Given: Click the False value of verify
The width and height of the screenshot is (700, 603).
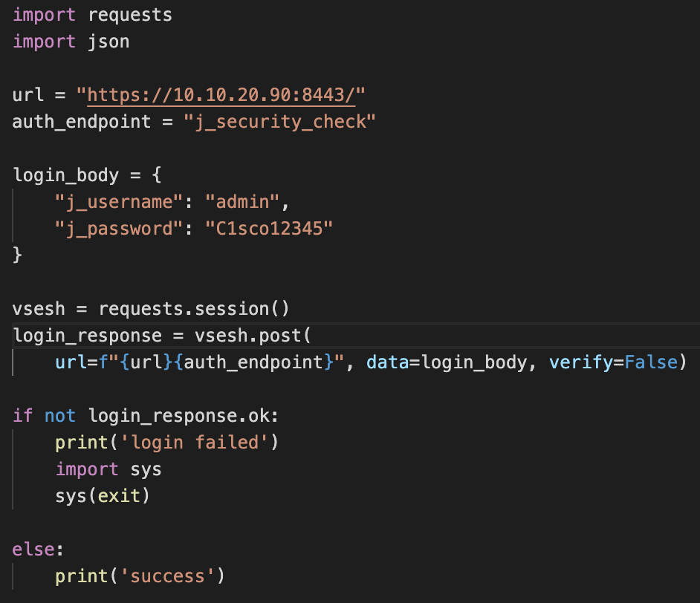Looking at the screenshot, I should [650, 362].
